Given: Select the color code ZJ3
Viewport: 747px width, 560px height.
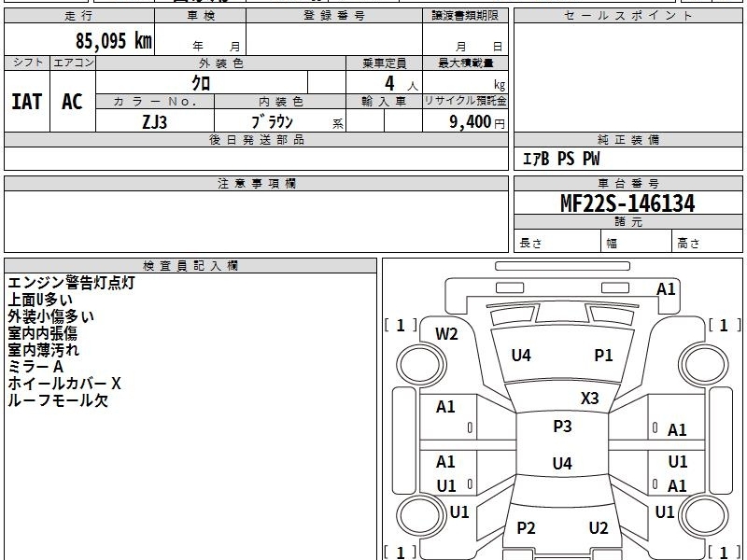Looking at the screenshot, I should click(x=155, y=122).
